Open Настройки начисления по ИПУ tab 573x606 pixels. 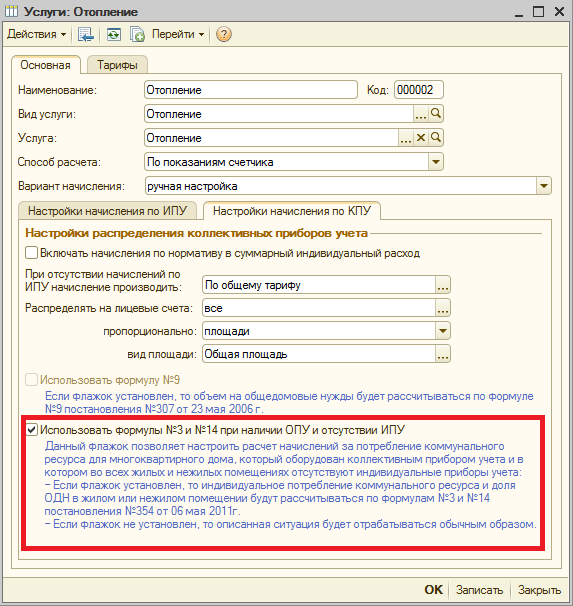pos(107,211)
